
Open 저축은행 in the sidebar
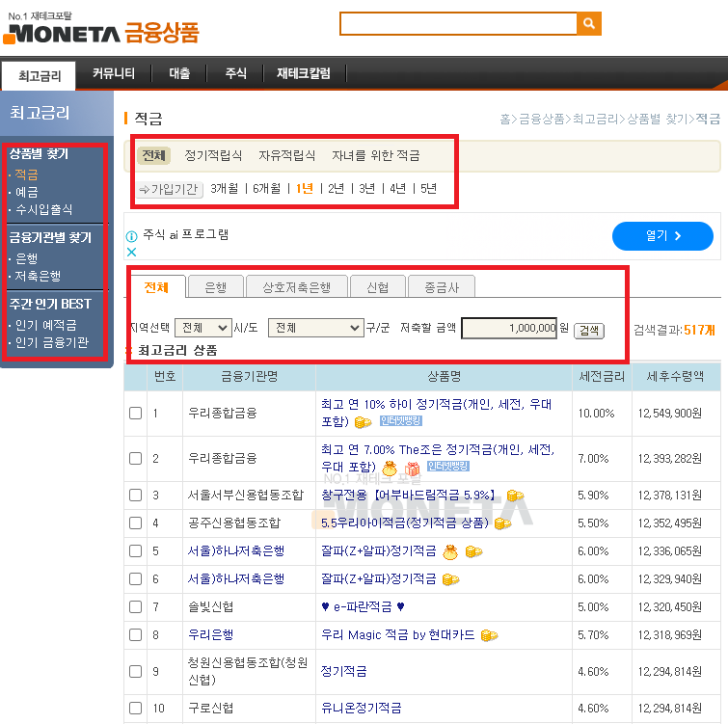38,276
